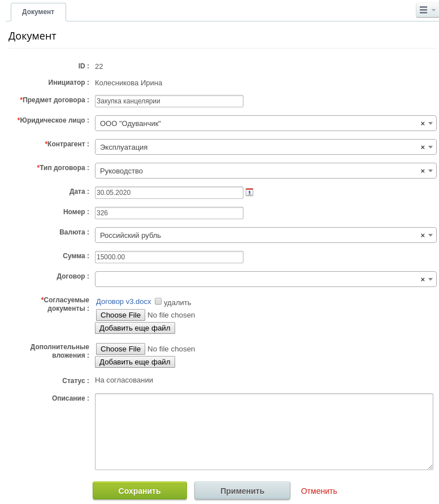Expand the Тип договора dropdown
The image size is (439, 504).
pos(431,171)
